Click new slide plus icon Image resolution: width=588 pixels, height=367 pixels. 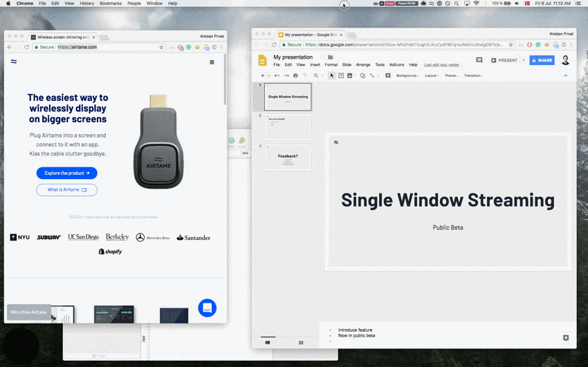[262, 75]
